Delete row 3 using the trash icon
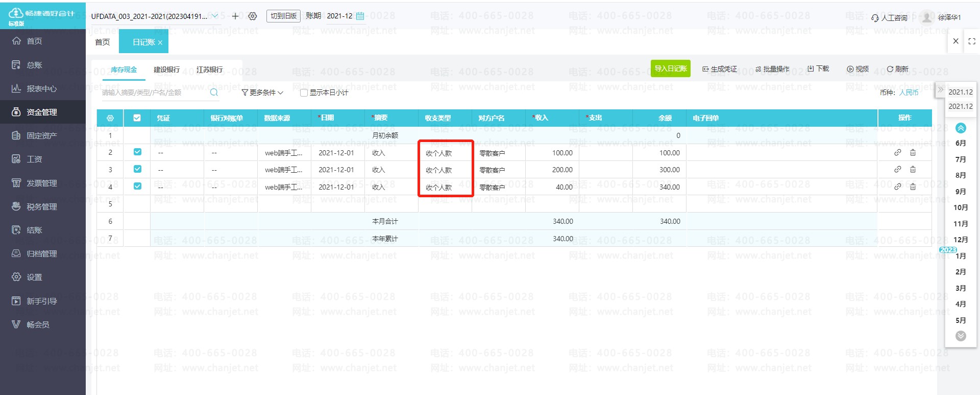980x395 pixels. click(913, 170)
